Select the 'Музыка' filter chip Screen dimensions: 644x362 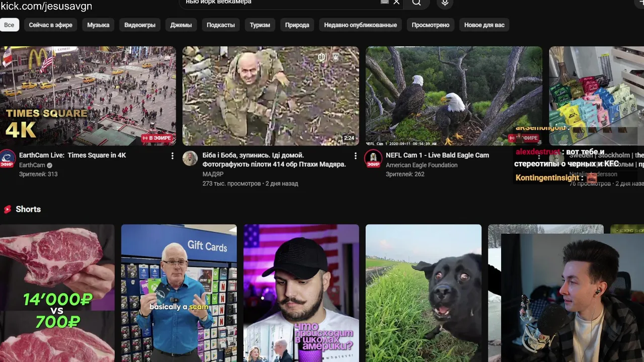click(x=98, y=25)
